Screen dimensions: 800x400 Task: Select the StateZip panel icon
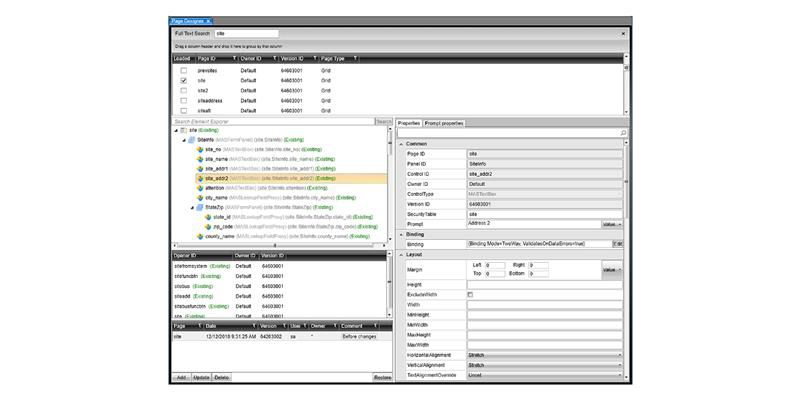tap(200, 207)
